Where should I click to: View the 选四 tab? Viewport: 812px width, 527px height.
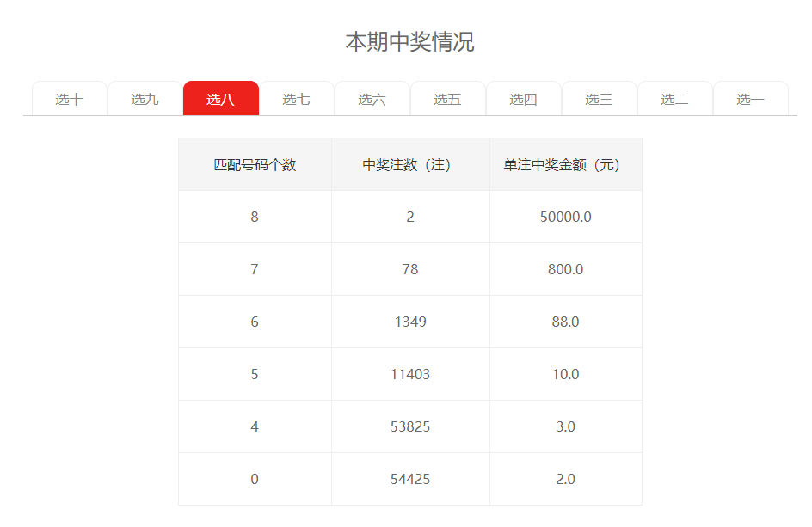(x=523, y=99)
